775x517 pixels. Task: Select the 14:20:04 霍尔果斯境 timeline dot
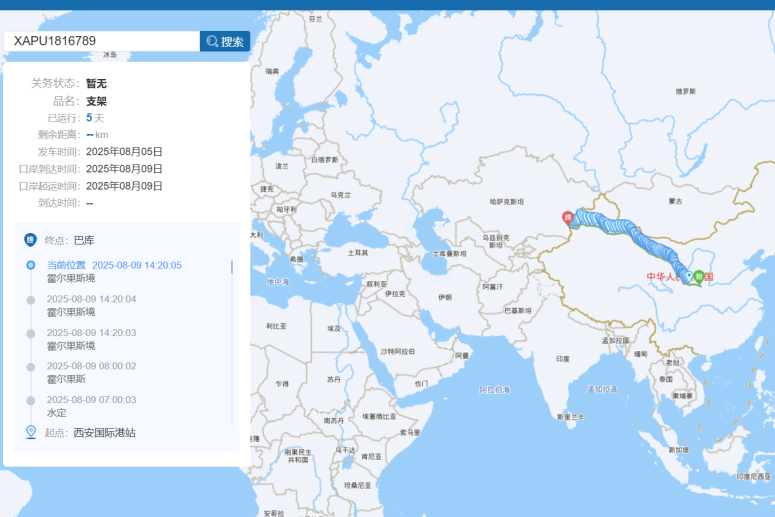click(31, 300)
